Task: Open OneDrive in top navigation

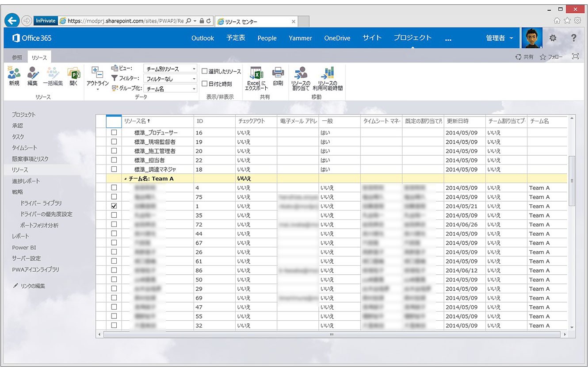Action: coord(337,38)
